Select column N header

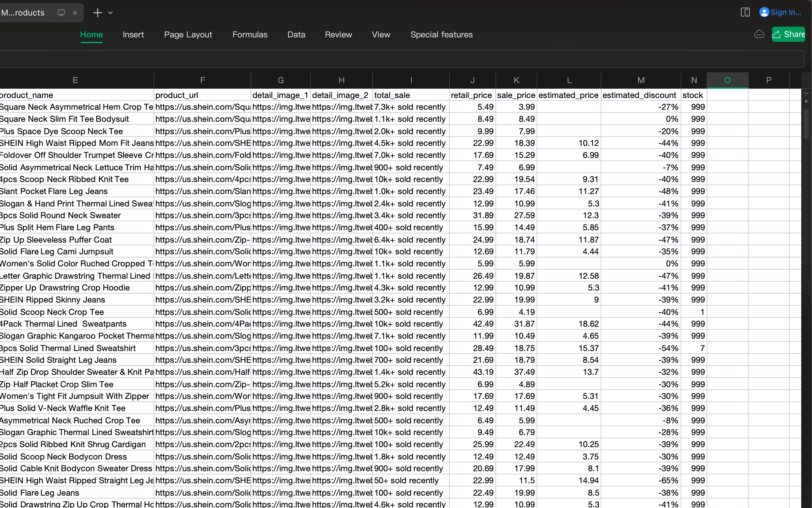pyautogui.click(x=694, y=80)
